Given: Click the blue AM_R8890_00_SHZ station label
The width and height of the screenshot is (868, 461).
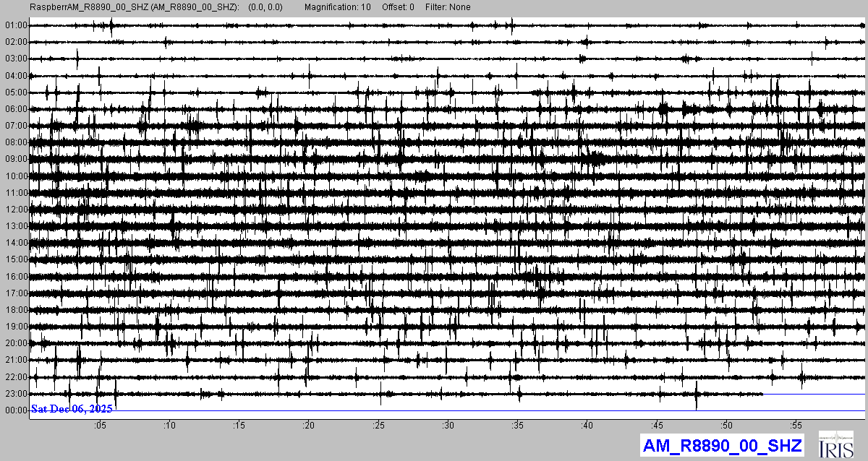Looking at the screenshot, I should point(722,445).
